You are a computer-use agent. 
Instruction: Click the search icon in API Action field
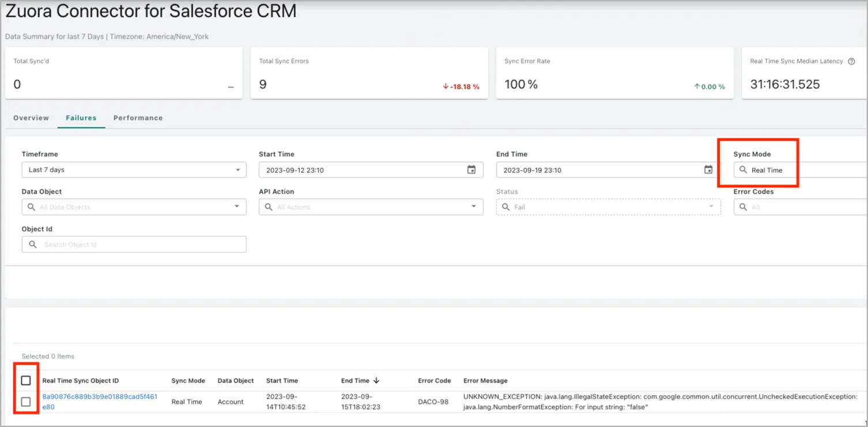tap(269, 207)
